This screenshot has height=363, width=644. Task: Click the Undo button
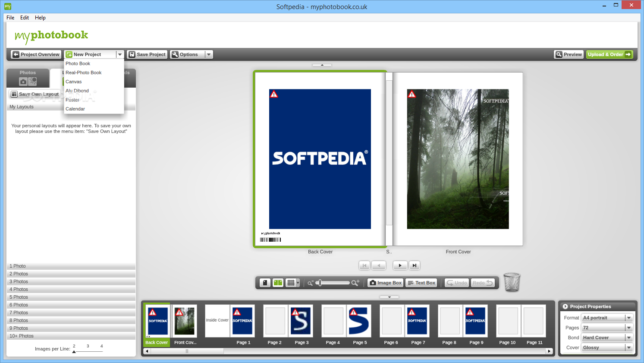[x=457, y=283]
